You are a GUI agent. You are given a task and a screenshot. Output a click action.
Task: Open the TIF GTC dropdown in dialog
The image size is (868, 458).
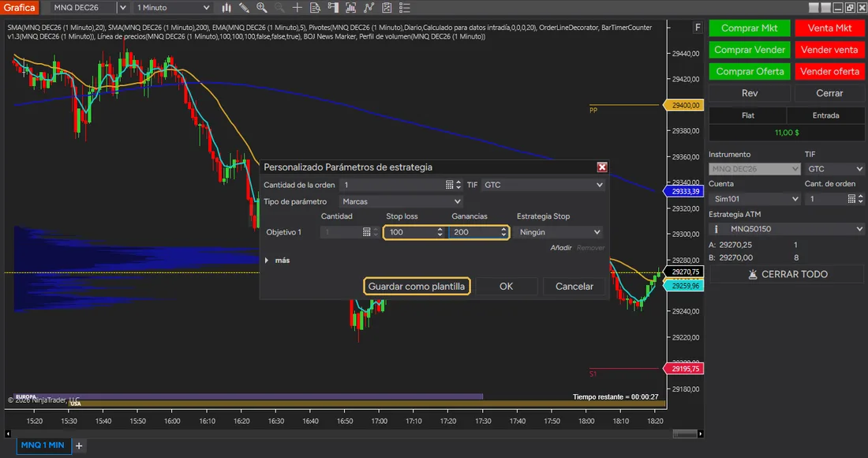[x=543, y=185]
